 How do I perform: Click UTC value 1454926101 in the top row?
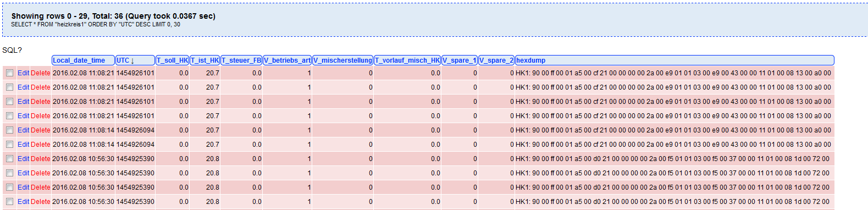tap(135, 73)
